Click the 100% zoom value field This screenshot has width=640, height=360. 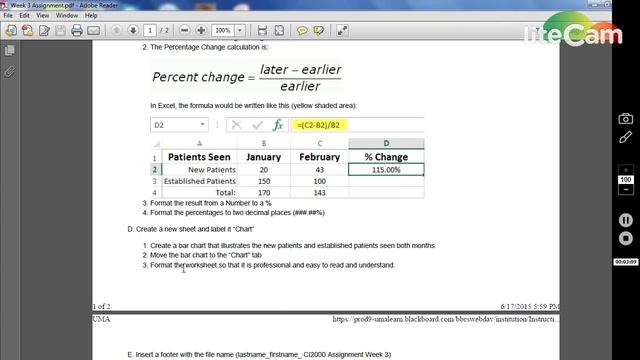pos(222,31)
